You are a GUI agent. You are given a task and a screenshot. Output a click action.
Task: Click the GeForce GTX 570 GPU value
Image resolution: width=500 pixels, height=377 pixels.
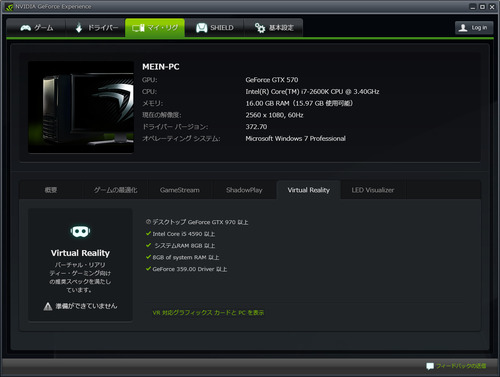pos(272,80)
